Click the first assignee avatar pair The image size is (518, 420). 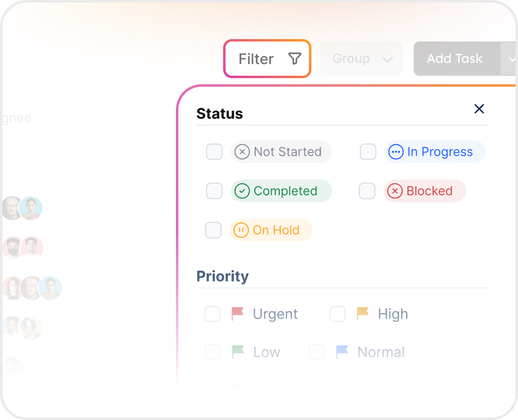point(22,208)
